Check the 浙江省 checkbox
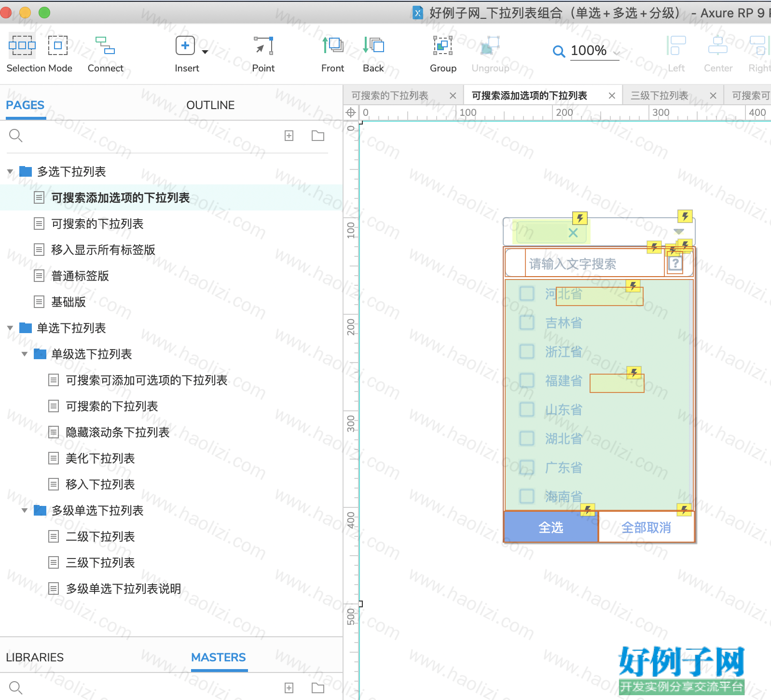The height and width of the screenshot is (700, 771). (527, 351)
